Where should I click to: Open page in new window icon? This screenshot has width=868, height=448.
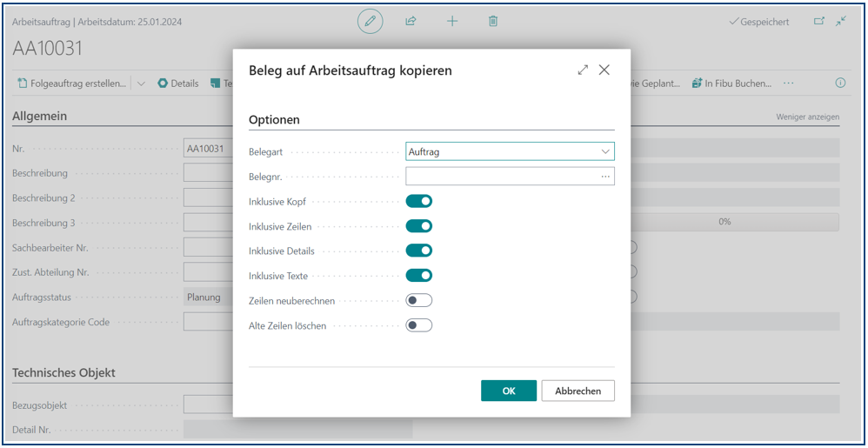[818, 22]
